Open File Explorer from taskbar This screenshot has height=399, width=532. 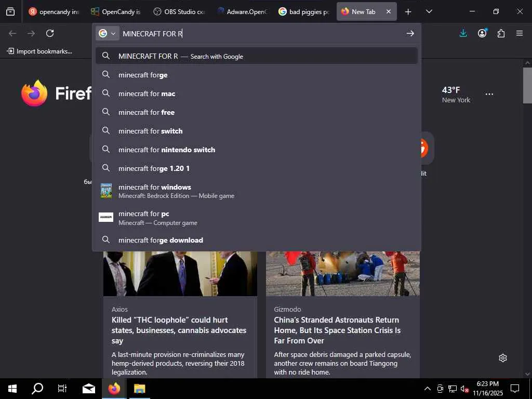139,389
